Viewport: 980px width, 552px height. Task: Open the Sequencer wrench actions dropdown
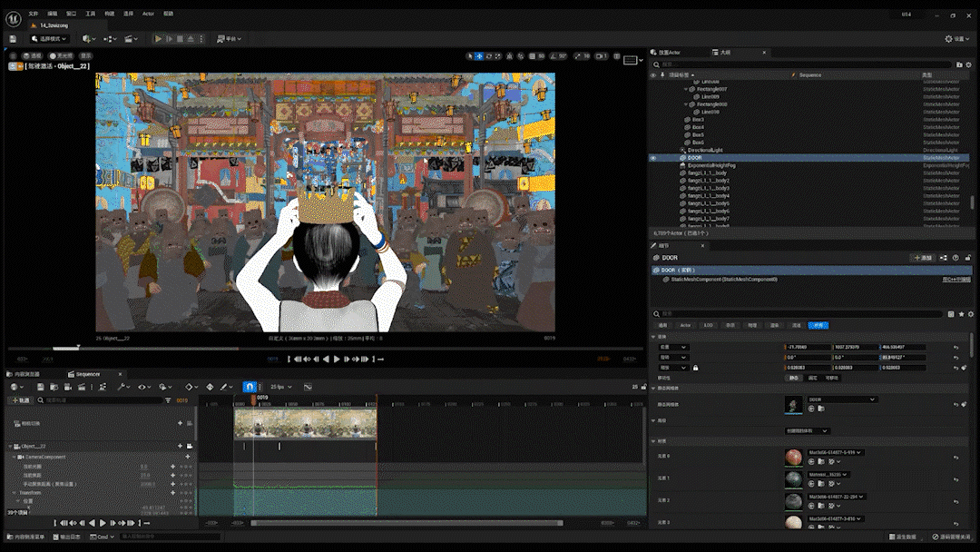[x=122, y=387]
